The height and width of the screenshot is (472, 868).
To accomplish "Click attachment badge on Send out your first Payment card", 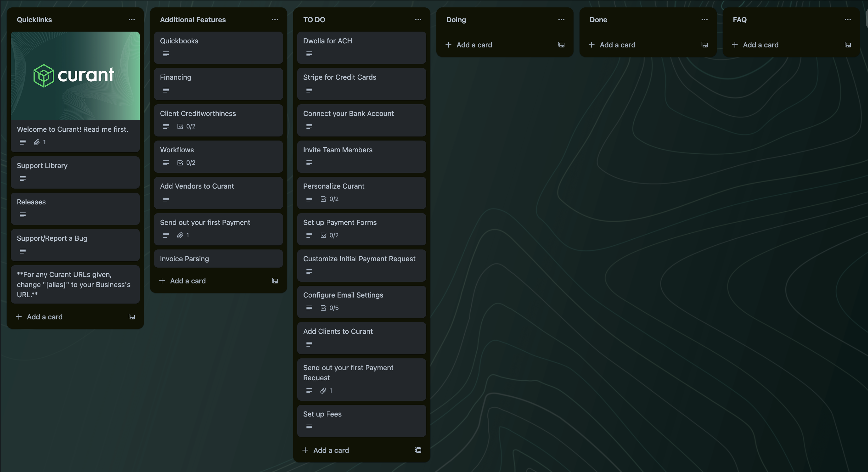I will point(183,235).
